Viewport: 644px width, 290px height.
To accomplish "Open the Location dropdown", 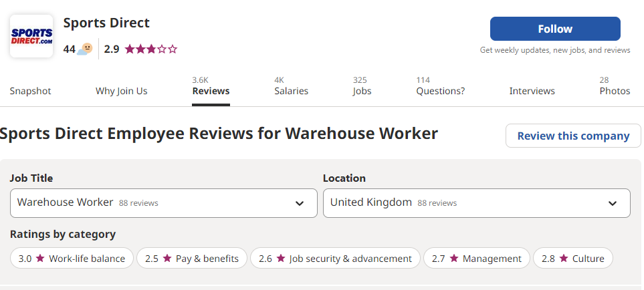I will (x=476, y=203).
